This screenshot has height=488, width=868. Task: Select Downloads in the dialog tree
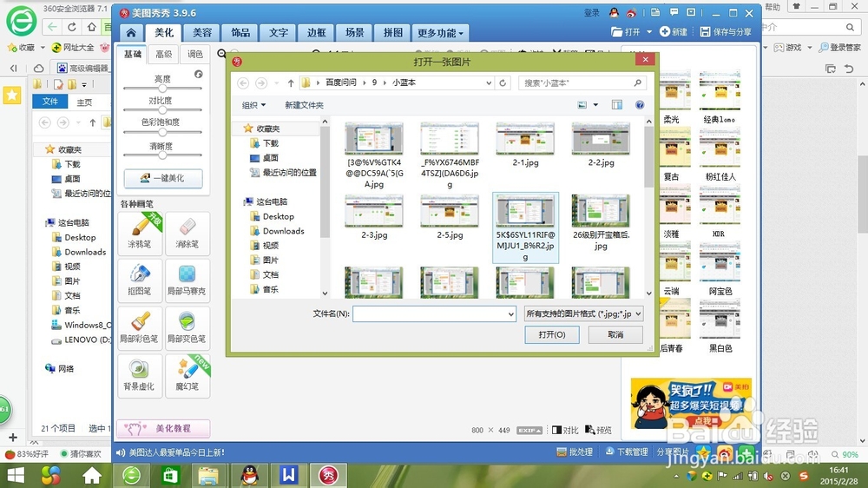[x=283, y=231]
